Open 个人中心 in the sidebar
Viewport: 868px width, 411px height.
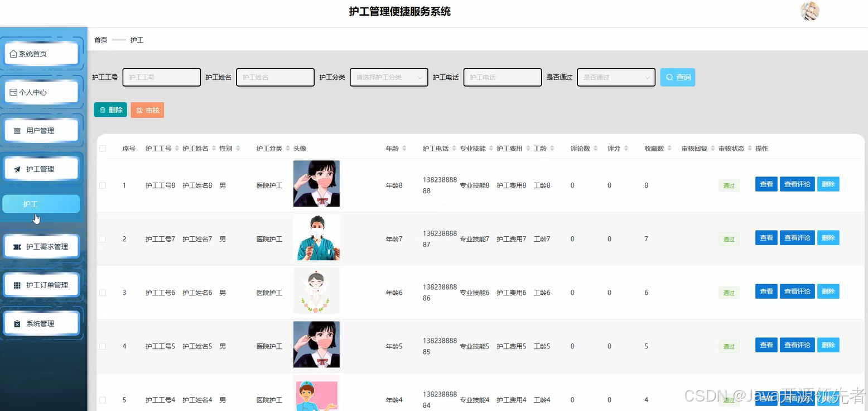[x=41, y=93]
